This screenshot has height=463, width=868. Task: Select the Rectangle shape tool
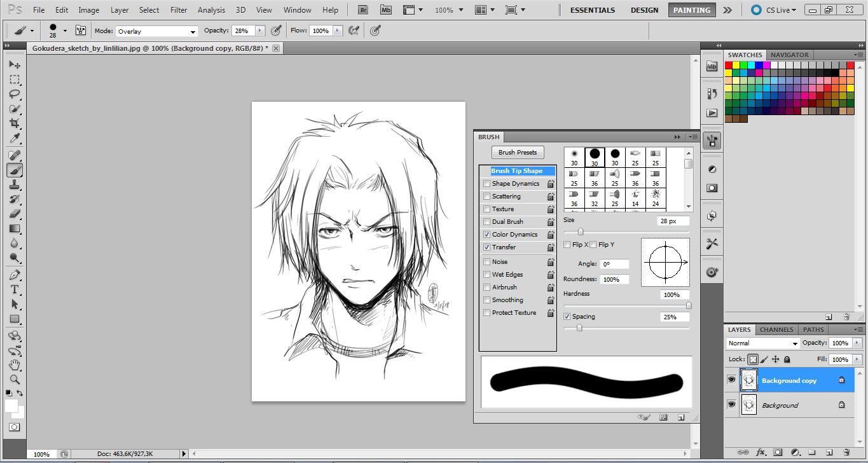pos(15,319)
